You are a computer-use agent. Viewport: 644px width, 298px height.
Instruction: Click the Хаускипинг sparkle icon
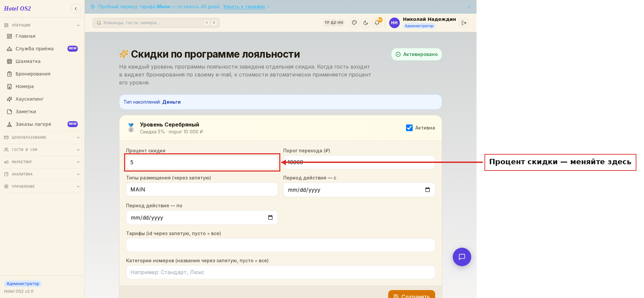pyautogui.click(x=10, y=99)
